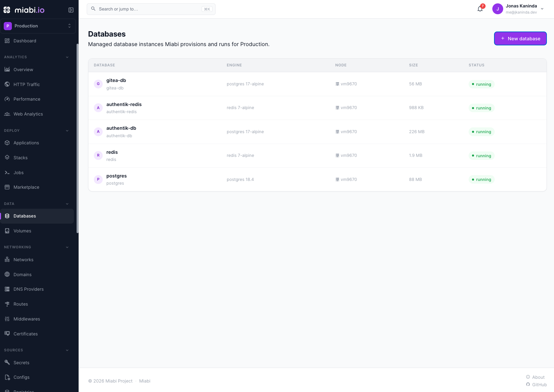
Task: Open Configs in the sidebar
Action: pos(37,377)
